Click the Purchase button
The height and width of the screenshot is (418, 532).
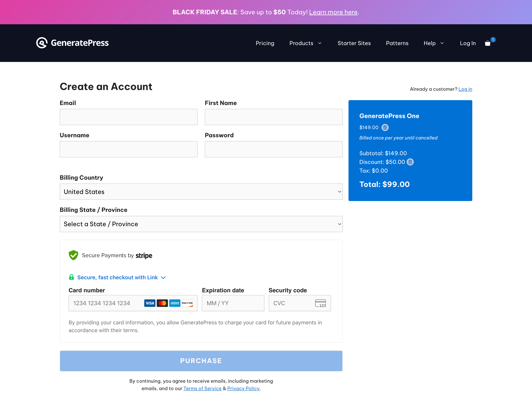(201, 360)
